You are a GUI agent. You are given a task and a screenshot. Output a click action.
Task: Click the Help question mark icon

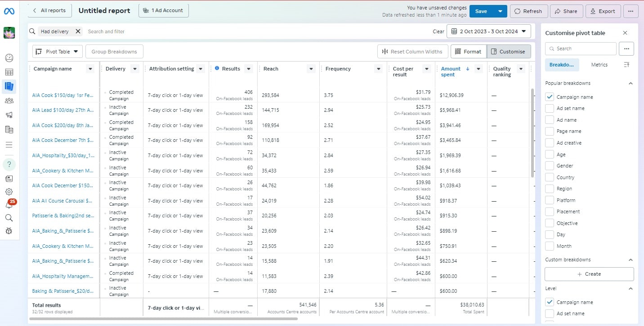click(9, 164)
